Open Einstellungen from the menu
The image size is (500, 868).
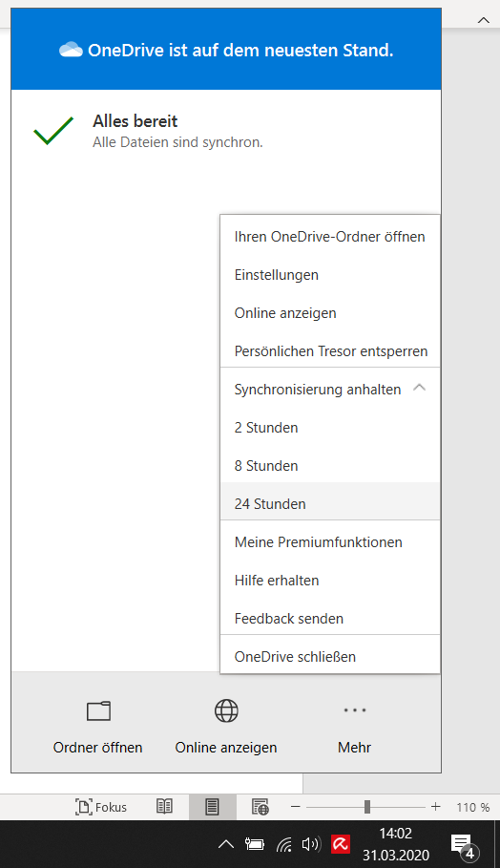[x=329, y=275]
